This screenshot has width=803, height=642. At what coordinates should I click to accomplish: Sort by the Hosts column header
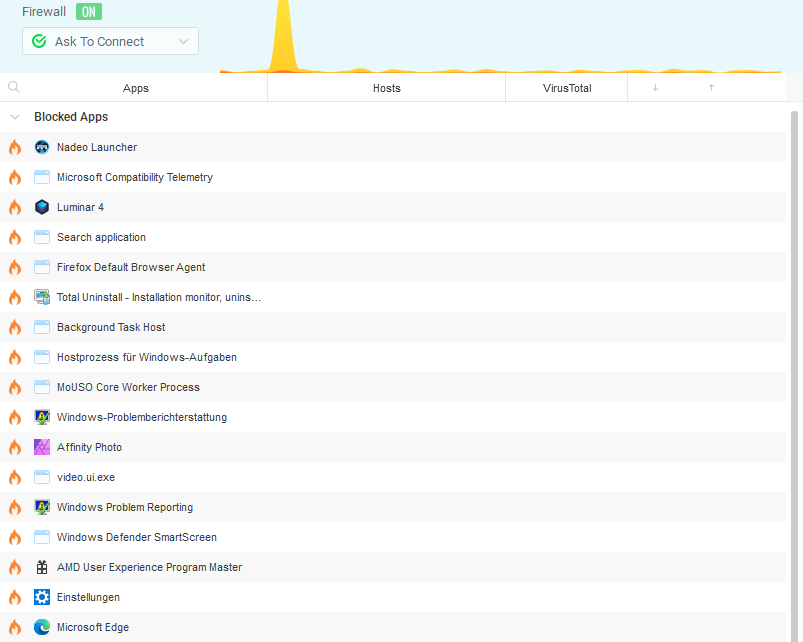click(x=387, y=88)
